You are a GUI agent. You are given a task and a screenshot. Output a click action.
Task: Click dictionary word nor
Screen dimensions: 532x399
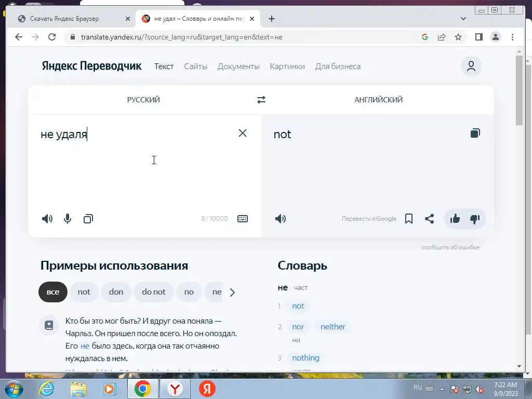298,327
